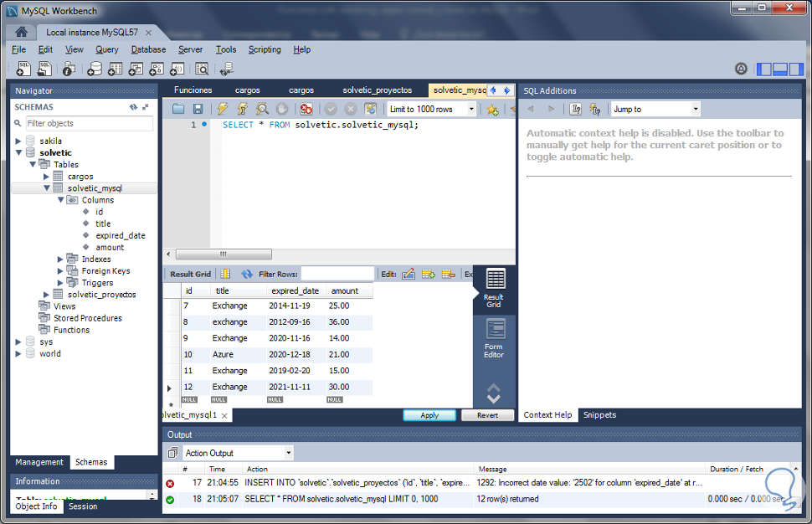Click the cell with Azure title

tap(237, 355)
